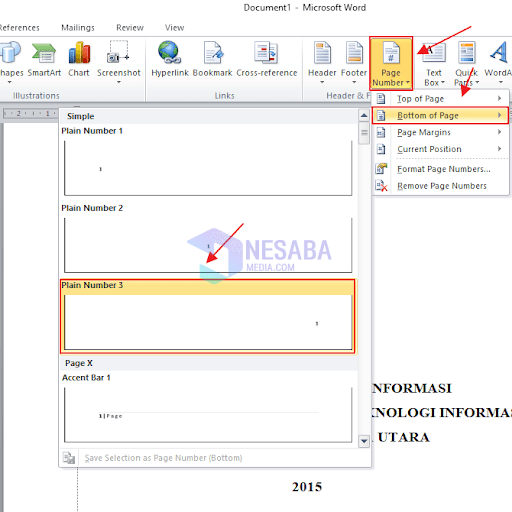Open the Header dropdown arrow
Image resolution: width=512 pixels, height=512 pixels.
point(322,82)
